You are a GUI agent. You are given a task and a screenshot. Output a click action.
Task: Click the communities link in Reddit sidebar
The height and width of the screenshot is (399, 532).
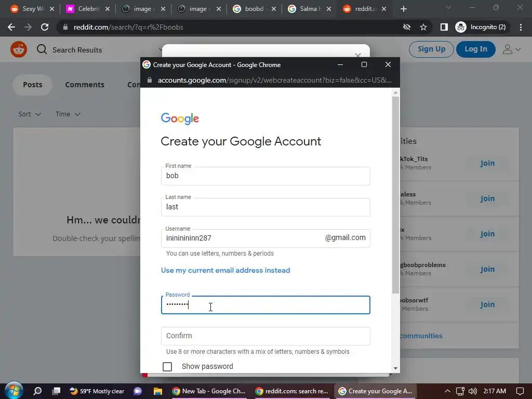click(421, 336)
